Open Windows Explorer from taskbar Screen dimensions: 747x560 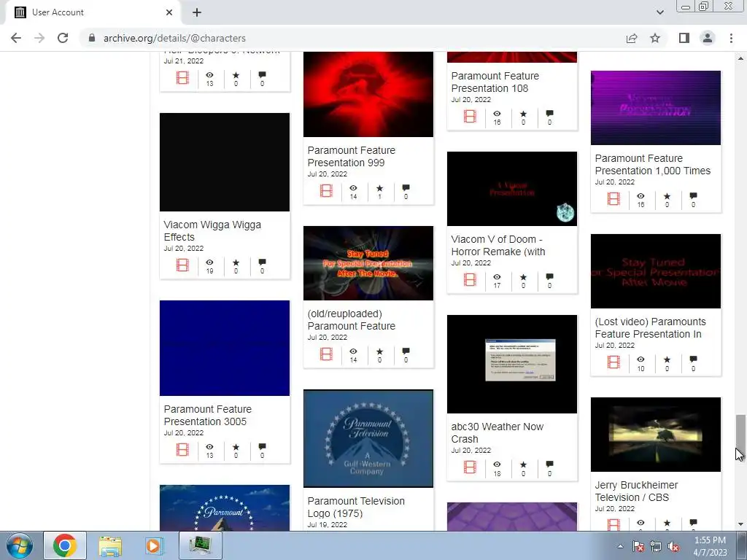[x=110, y=545]
